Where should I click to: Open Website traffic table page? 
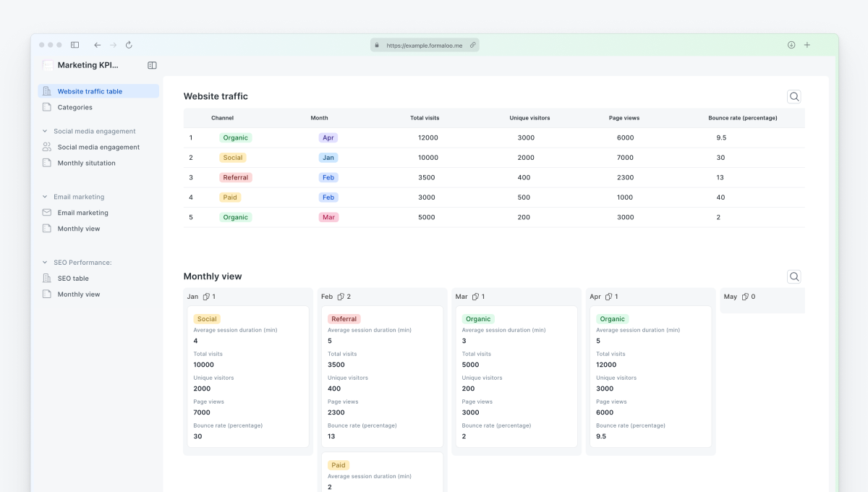(x=98, y=91)
